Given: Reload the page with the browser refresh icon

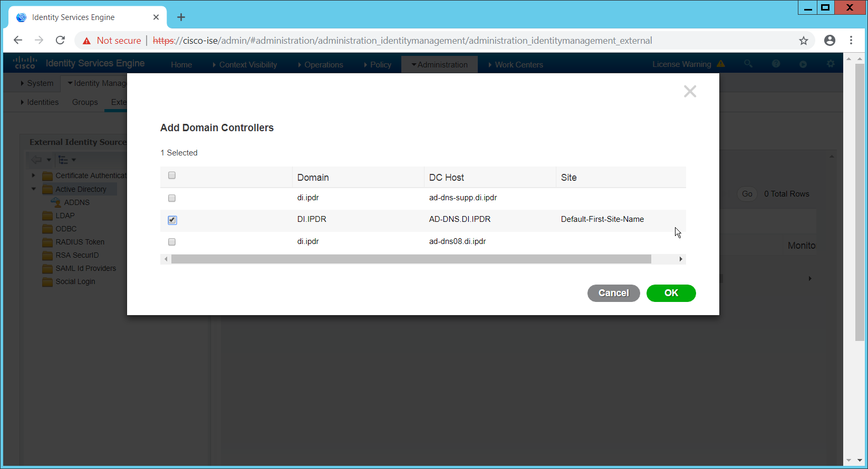Looking at the screenshot, I should coord(61,41).
